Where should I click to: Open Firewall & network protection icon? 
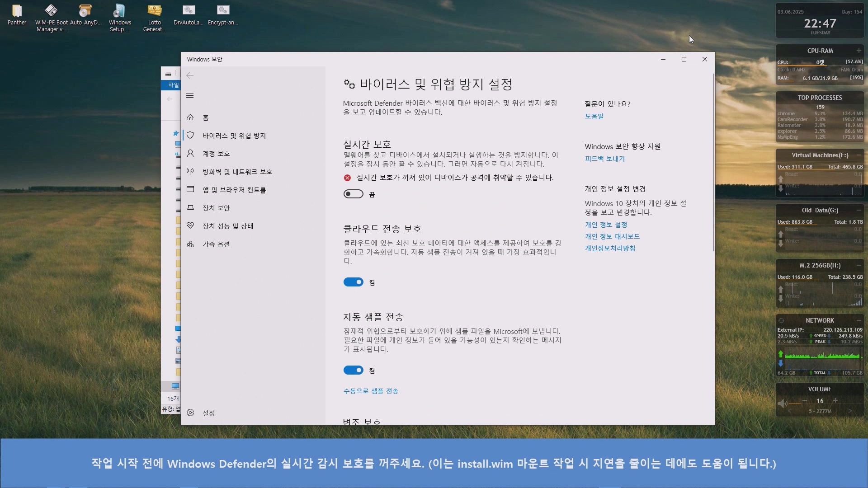click(x=190, y=172)
